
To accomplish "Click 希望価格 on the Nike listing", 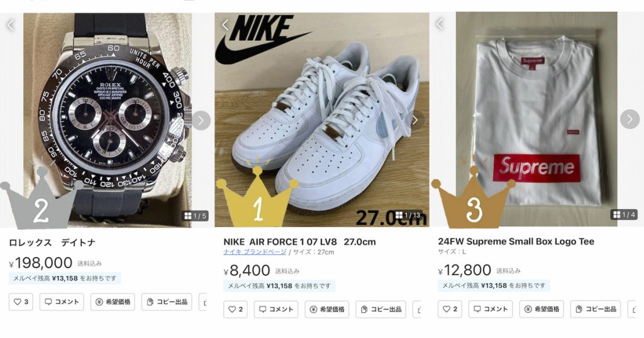I will point(327,310).
